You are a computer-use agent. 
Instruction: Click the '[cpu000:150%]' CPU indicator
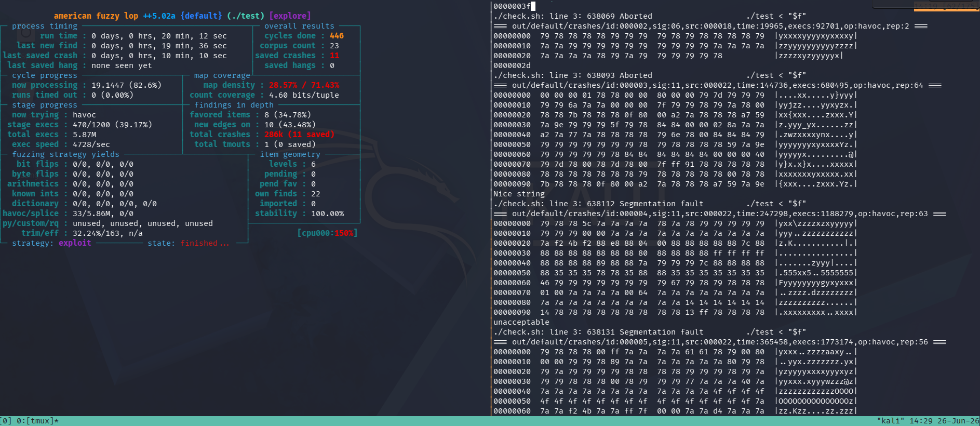point(327,233)
